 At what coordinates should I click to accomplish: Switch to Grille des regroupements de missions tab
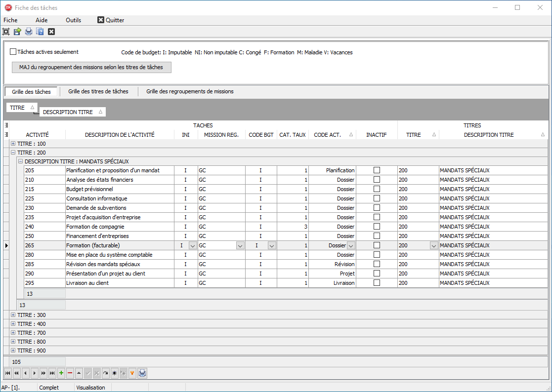click(x=190, y=91)
